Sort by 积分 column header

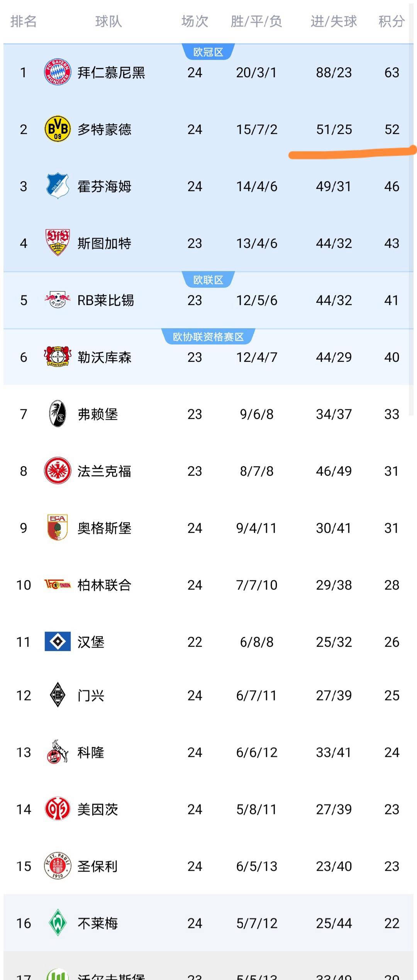click(392, 21)
